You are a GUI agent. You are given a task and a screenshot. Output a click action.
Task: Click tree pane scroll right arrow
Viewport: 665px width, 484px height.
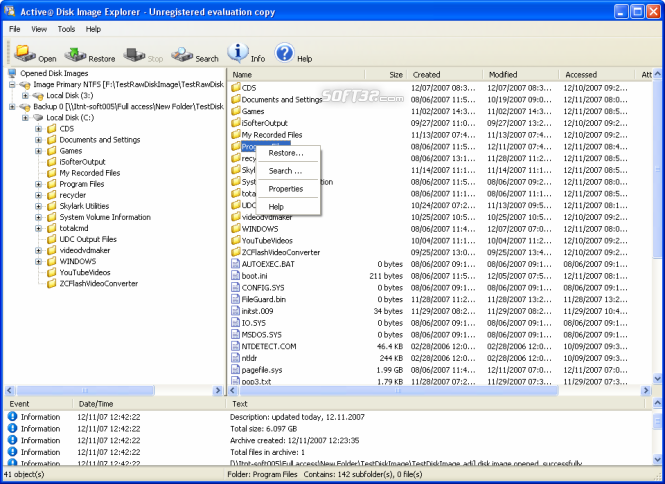(x=218, y=390)
